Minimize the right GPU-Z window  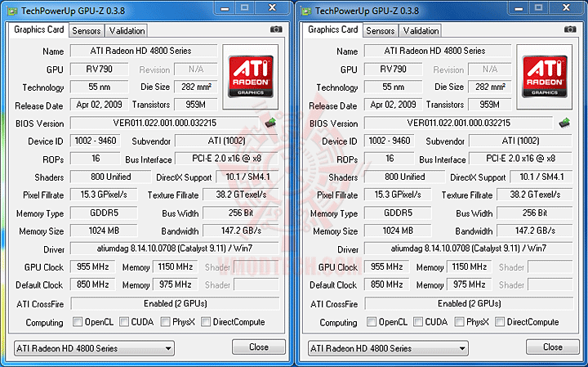pyautogui.click(x=519, y=7)
